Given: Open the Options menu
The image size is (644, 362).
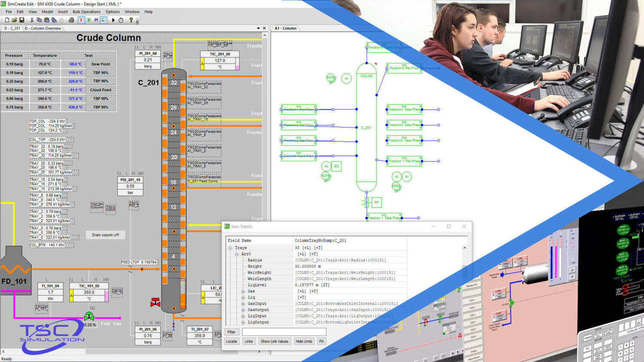Looking at the screenshot, I should point(112,12).
